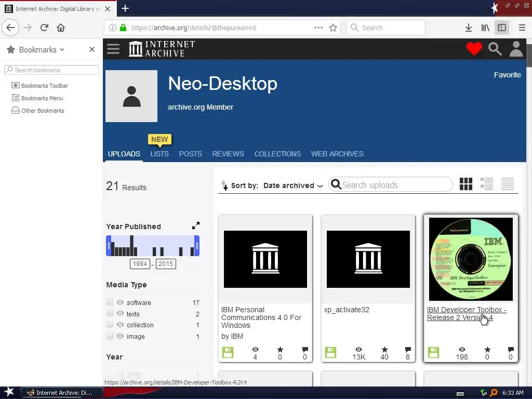Toggle the eye icon beside image
The image size is (532, 399).
tap(120, 336)
